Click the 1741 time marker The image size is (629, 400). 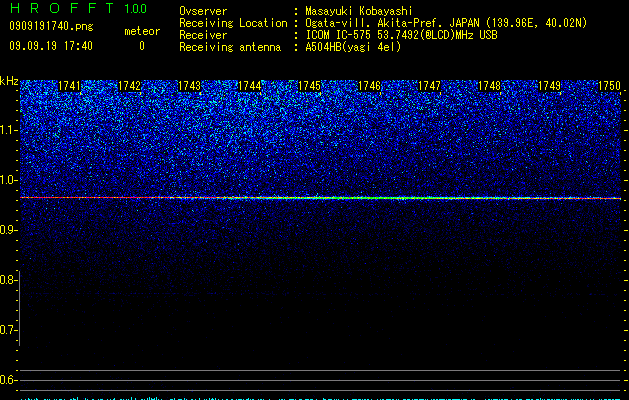click(x=69, y=86)
